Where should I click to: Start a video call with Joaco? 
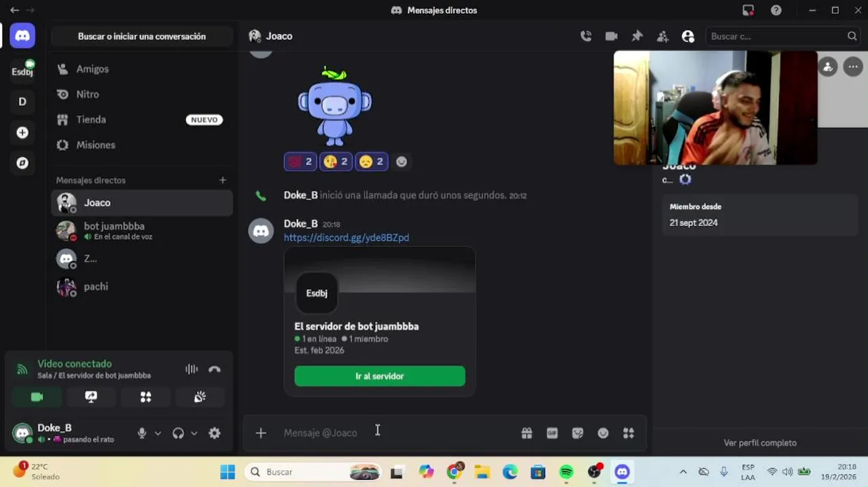611,37
